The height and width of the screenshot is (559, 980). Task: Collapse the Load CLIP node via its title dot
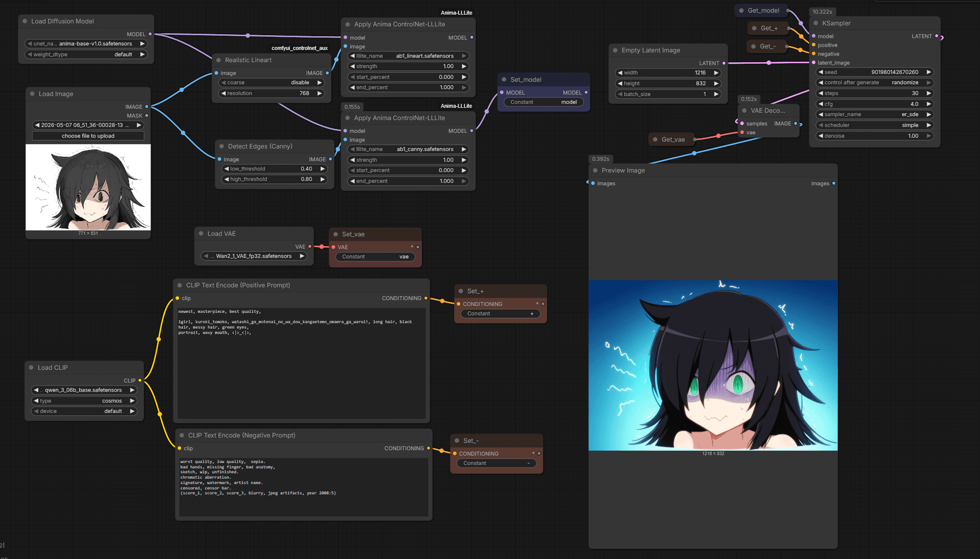point(31,368)
